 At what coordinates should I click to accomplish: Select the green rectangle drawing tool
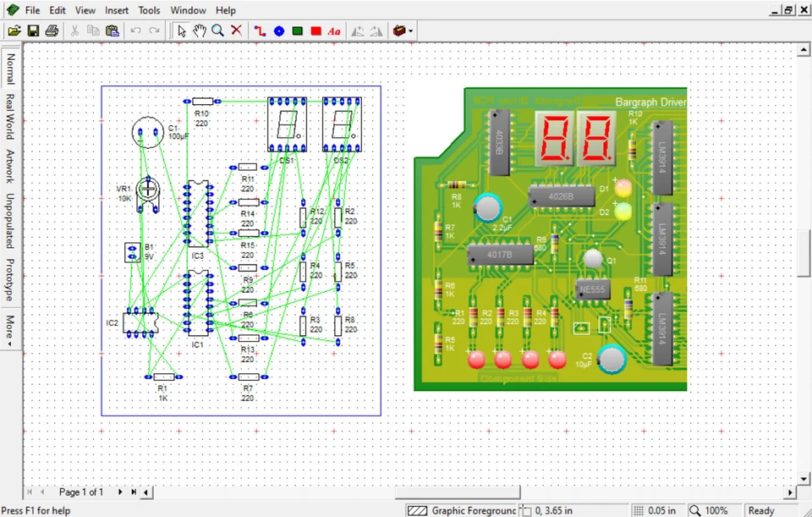(x=297, y=30)
